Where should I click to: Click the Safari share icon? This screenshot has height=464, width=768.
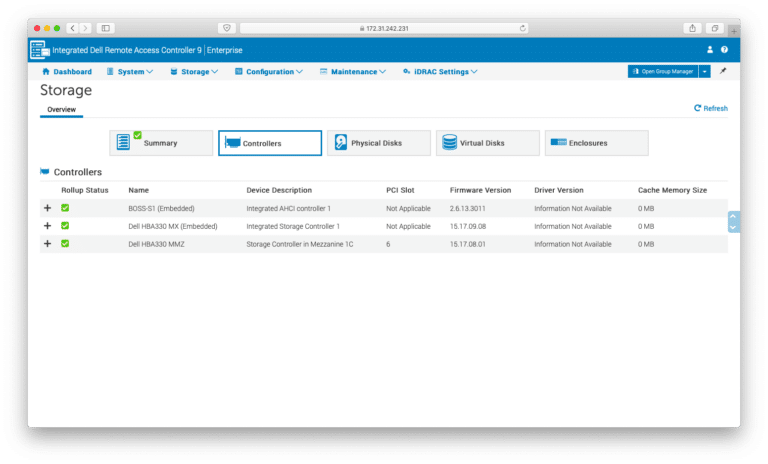point(692,28)
